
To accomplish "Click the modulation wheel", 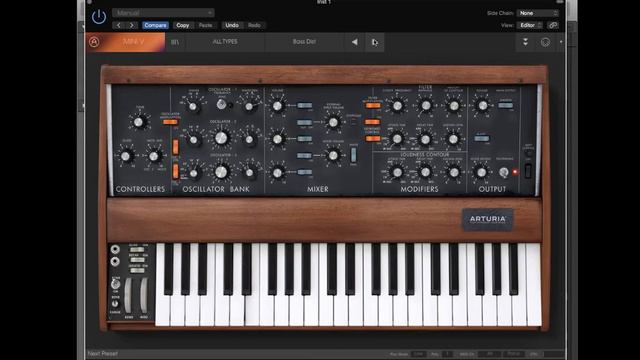I will coord(144,295).
